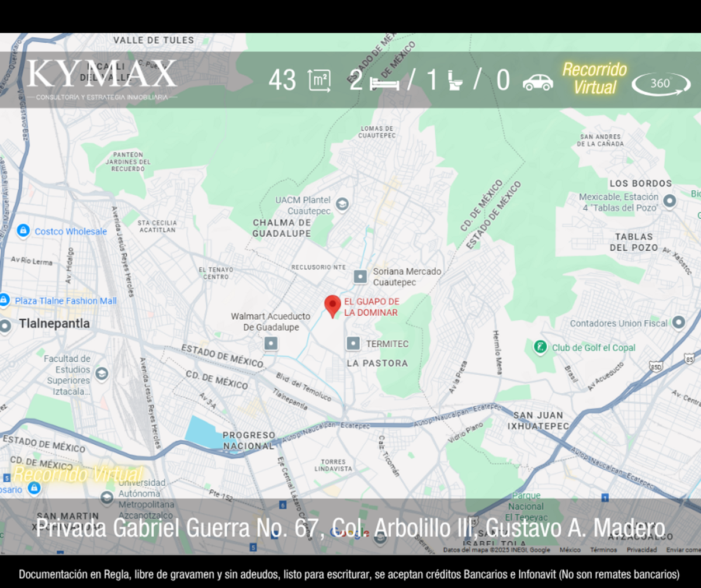Screen dimensions: 701x588
Task: Click the Costco Wholesale shopping marker
Action: click(23, 231)
